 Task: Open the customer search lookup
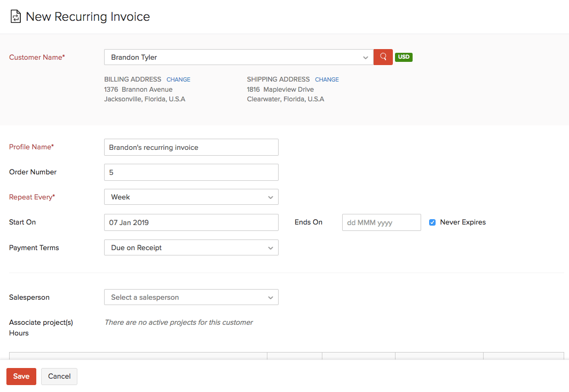coord(382,57)
